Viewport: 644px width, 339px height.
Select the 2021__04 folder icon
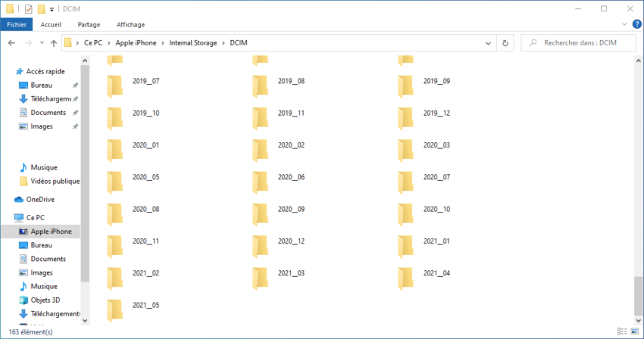405,278
